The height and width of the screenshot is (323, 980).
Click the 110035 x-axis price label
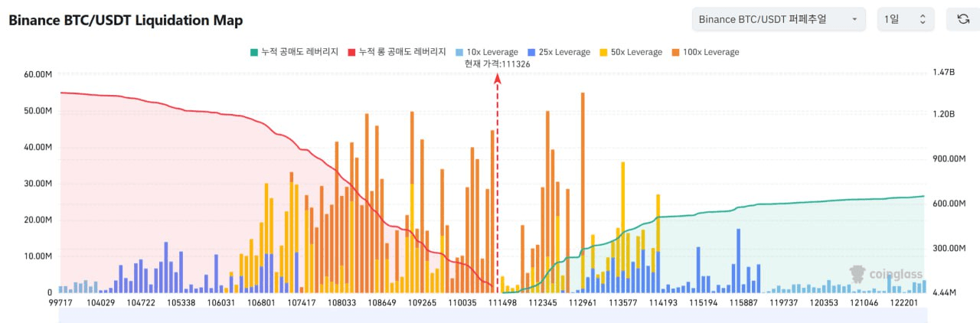[462, 303]
